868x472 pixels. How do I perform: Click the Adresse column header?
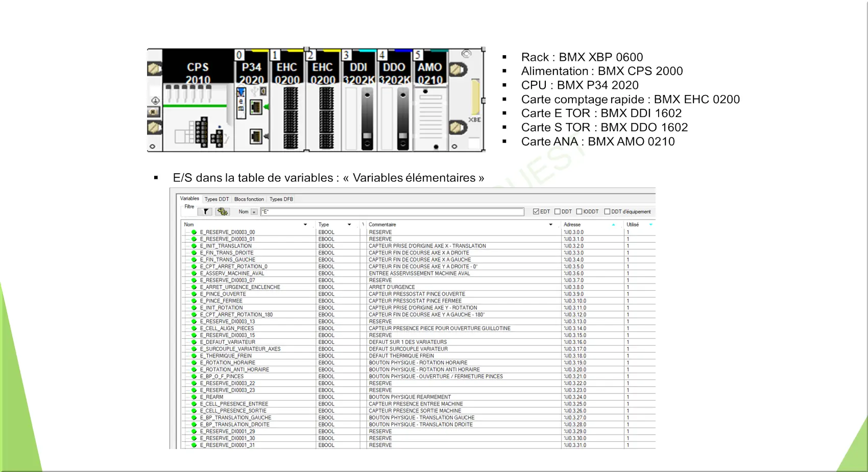coord(591,225)
